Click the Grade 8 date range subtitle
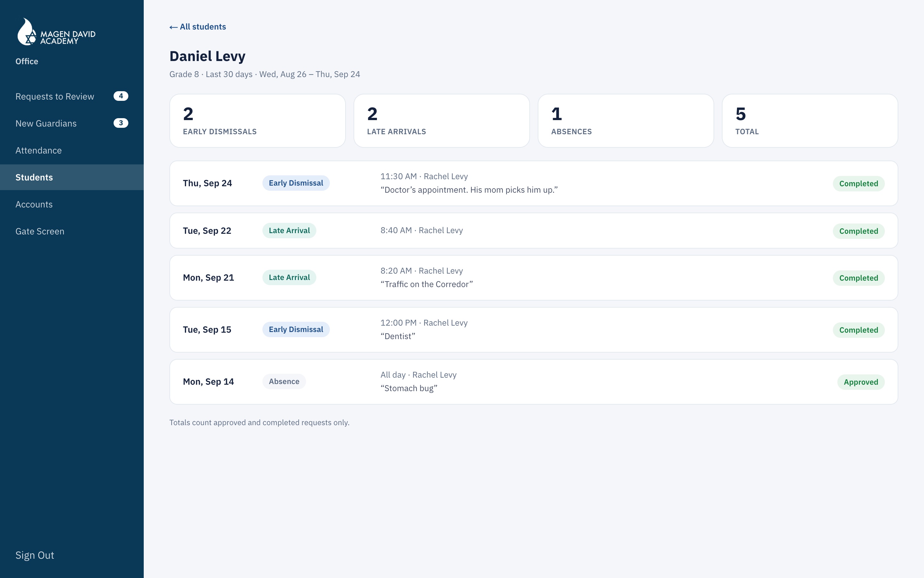The image size is (924, 578). click(x=265, y=74)
